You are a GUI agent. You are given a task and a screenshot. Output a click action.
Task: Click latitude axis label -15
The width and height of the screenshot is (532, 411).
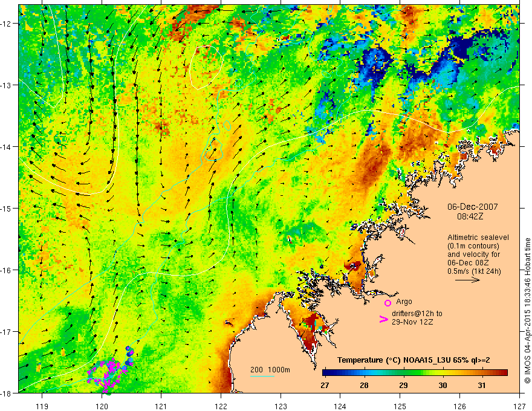[6, 209]
